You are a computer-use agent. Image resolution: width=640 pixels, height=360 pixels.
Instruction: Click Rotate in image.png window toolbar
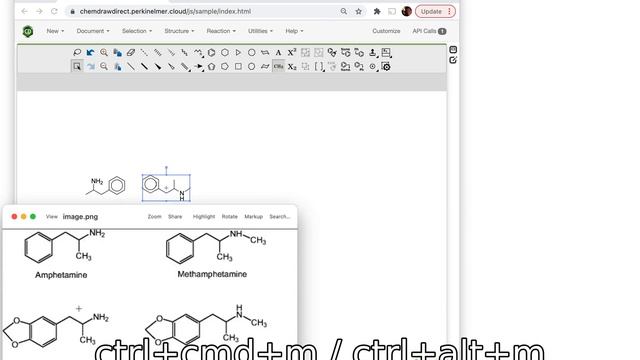(229, 217)
